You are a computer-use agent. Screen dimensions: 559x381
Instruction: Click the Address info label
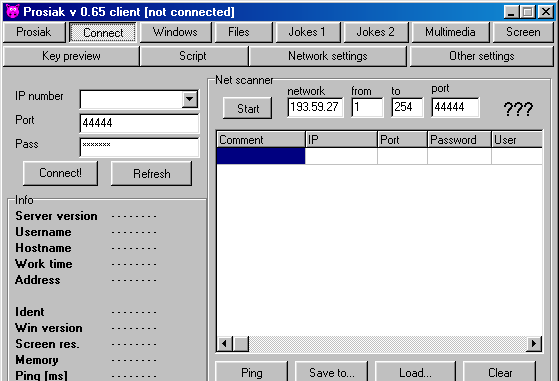coord(37,280)
